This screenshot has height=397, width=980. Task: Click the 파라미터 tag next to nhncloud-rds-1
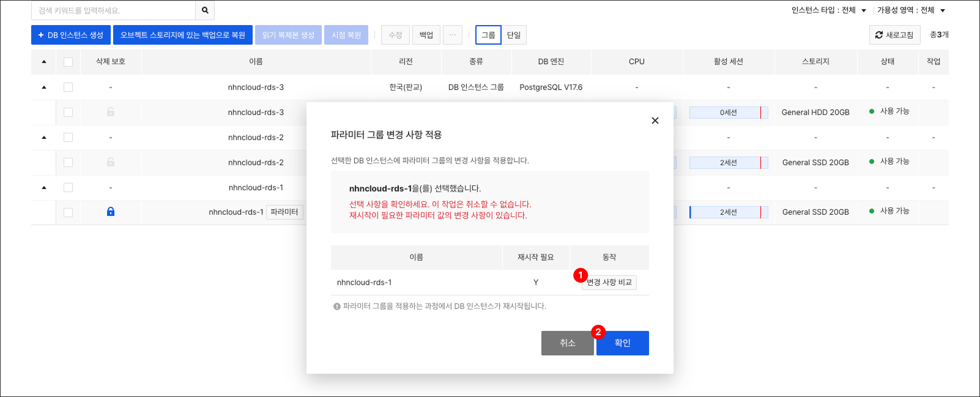pos(284,212)
